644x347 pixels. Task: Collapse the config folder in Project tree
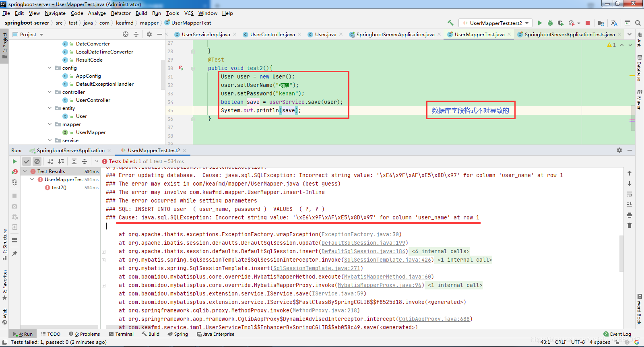click(50, 68)
